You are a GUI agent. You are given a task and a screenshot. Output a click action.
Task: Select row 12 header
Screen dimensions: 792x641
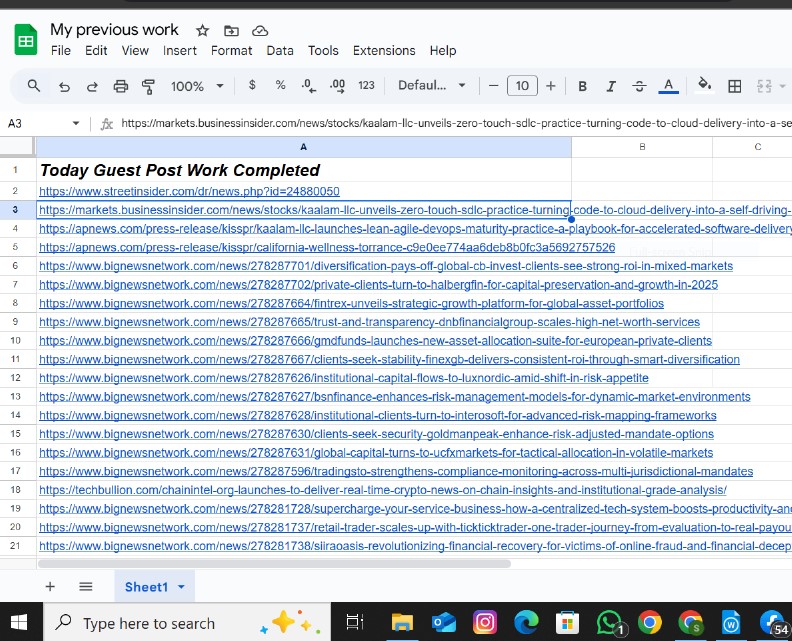point(16,378)
